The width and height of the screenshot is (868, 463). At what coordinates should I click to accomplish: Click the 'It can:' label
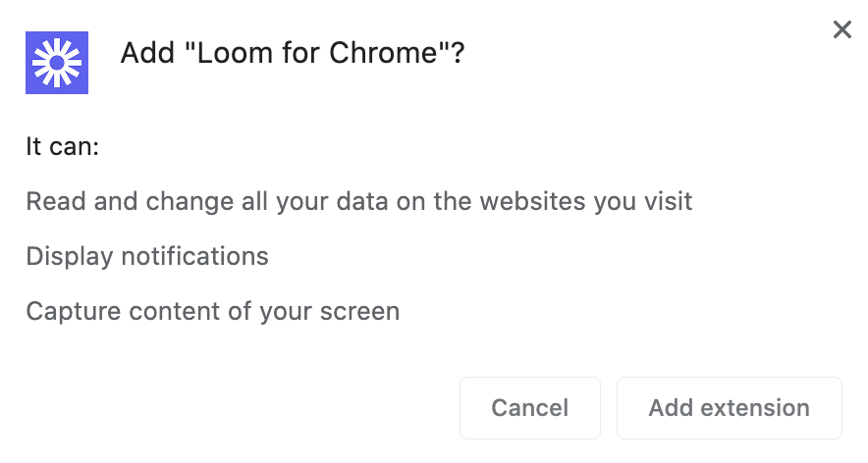[x=64, y=147]
